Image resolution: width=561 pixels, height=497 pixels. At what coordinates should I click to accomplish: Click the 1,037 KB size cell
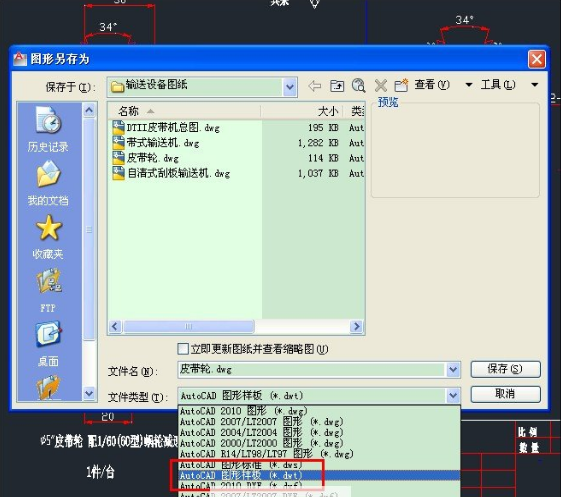[318, 174]
